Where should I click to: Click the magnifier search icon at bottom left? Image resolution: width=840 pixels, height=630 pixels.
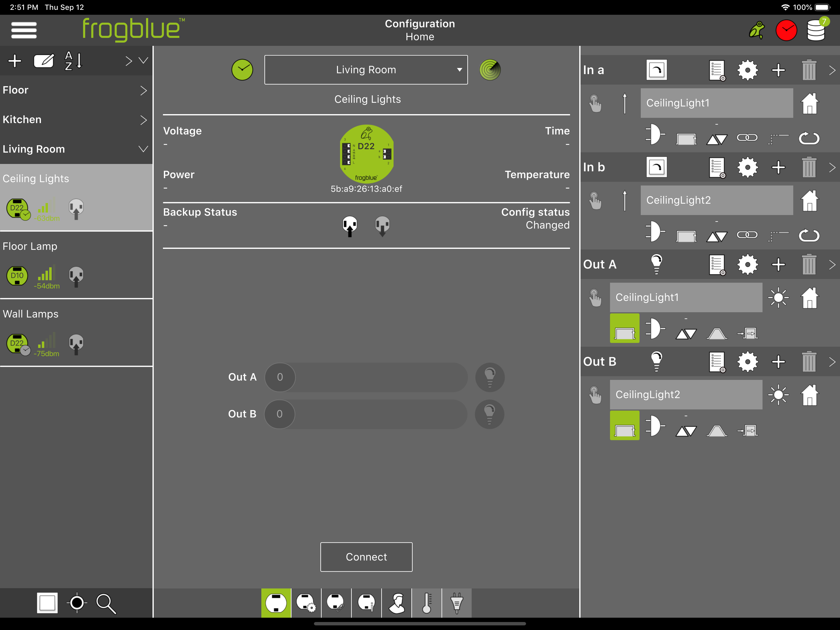coord(106,604)
